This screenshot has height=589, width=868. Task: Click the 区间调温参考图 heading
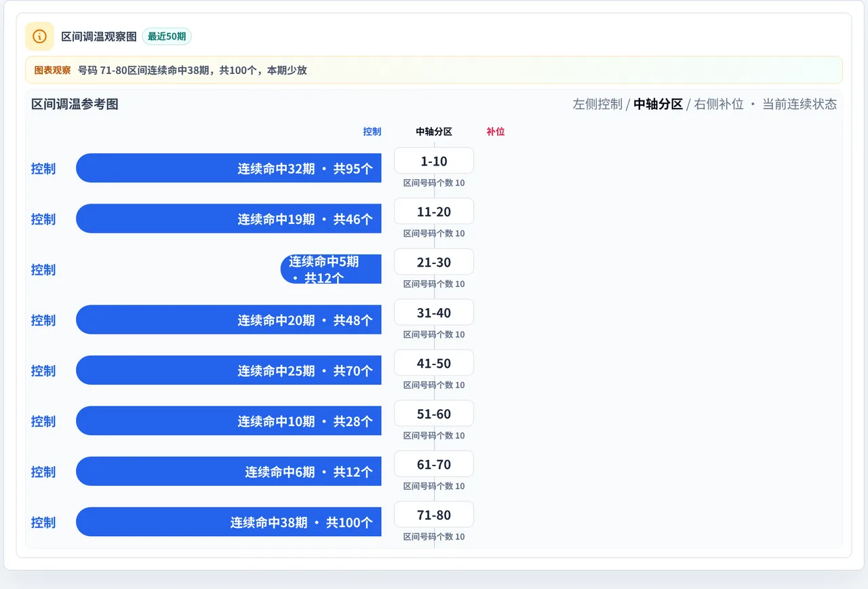75,104
